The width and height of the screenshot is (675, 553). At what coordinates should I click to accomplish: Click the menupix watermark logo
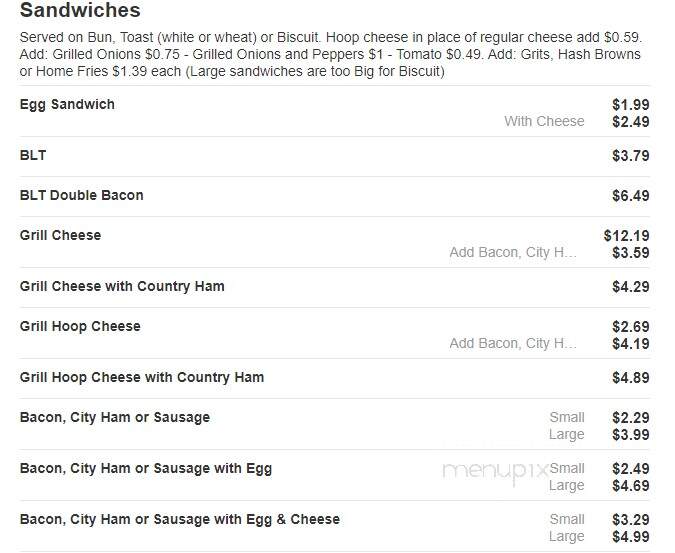pos(495,472)
